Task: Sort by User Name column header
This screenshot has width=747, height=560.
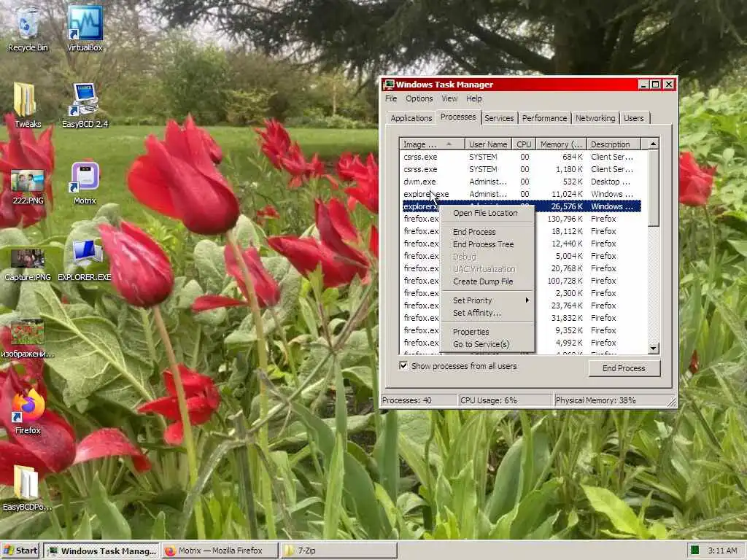Action: click(x=488, y=144)
